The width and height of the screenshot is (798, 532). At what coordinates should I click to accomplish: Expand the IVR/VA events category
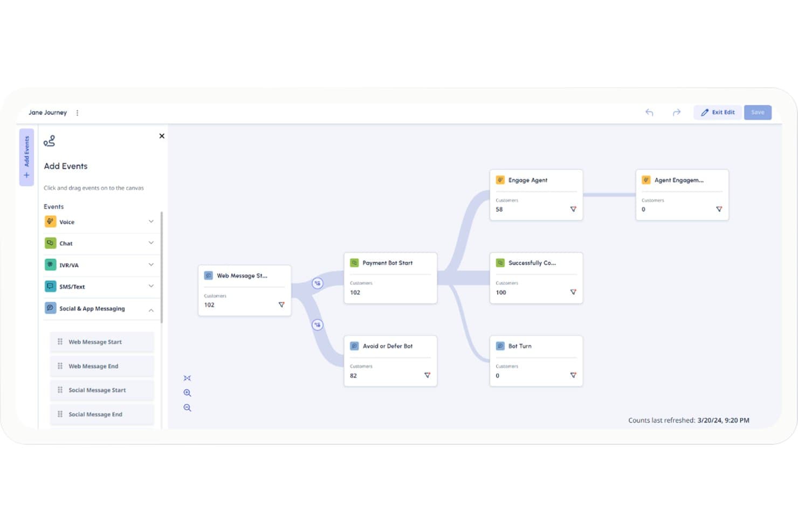point(151,265)
